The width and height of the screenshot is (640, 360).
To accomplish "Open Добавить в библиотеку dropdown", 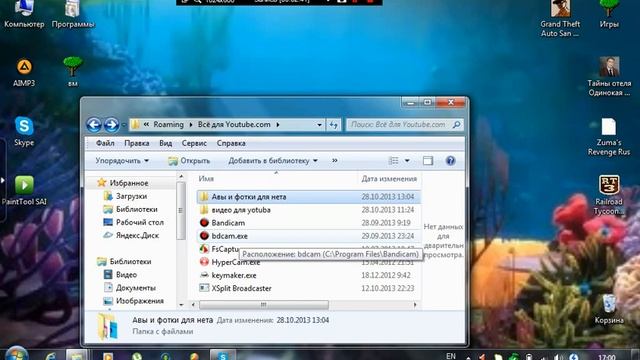I will point(273,161).
